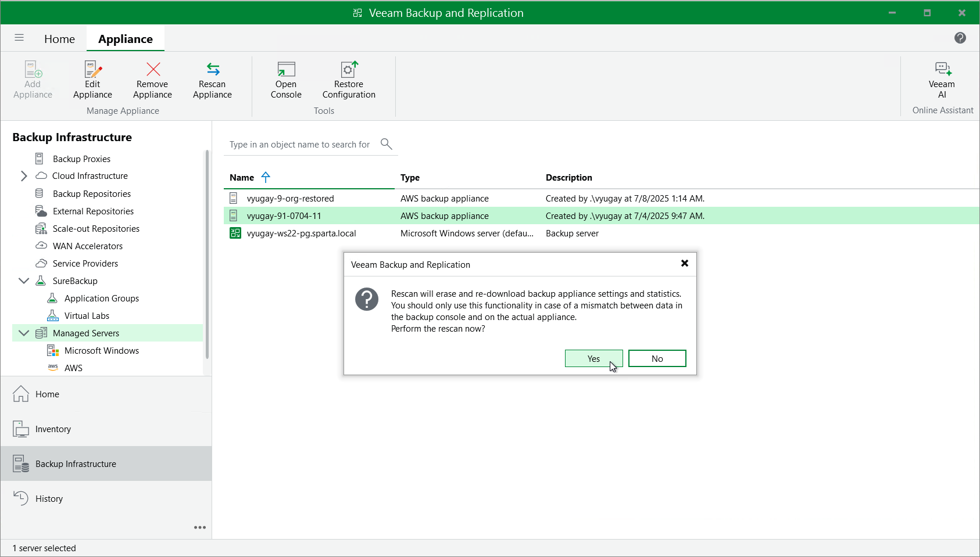Click the search magnifier icon

click(386, 143)
